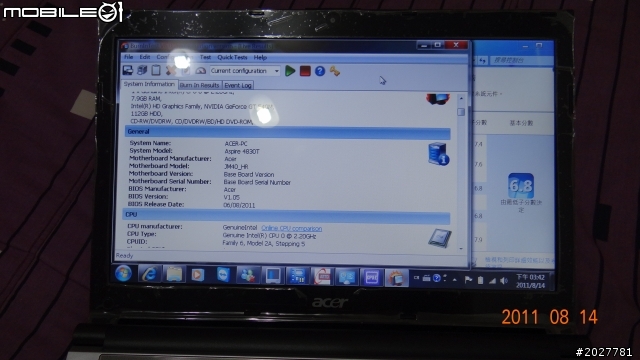The image size is (640, 360).
Task: Click the ACER-PC system name value
Action: coord(236,144)
